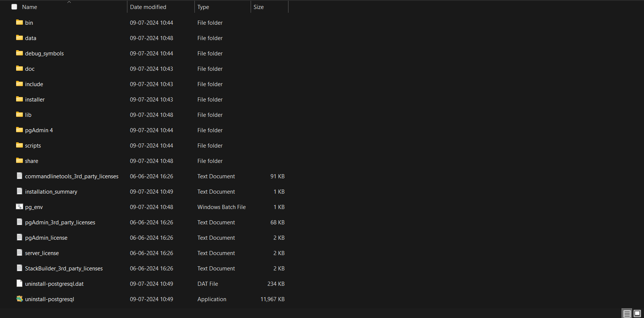The height and width of the screenshot is (318, 644).
Task: Click the installer folder icon
Action: point(19,99)
